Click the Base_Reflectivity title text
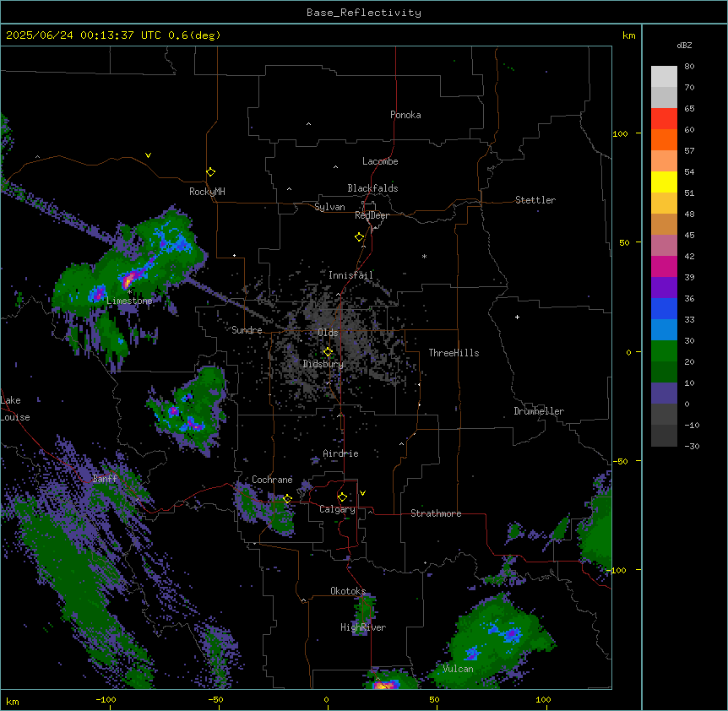The height and width of the screenshot is (711, 728). click(x=364, y=13)
